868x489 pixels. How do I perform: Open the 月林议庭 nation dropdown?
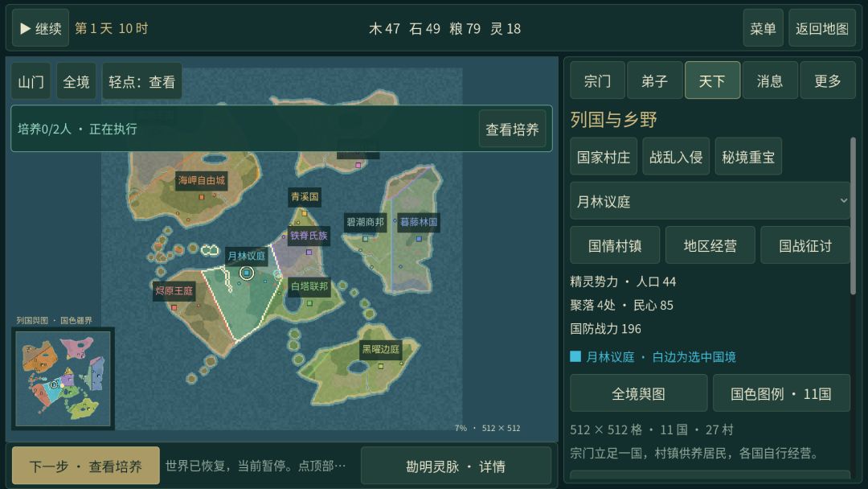tap(710, 201)
